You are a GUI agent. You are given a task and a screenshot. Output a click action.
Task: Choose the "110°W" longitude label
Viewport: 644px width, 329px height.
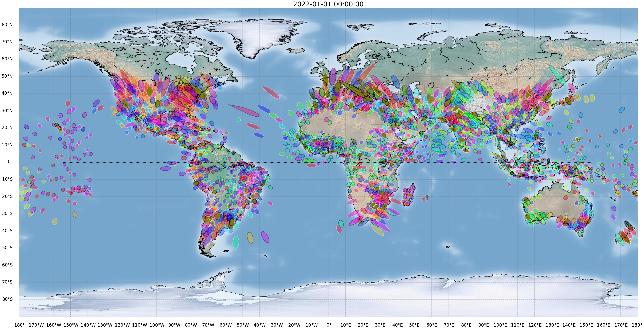pos(140,325)
